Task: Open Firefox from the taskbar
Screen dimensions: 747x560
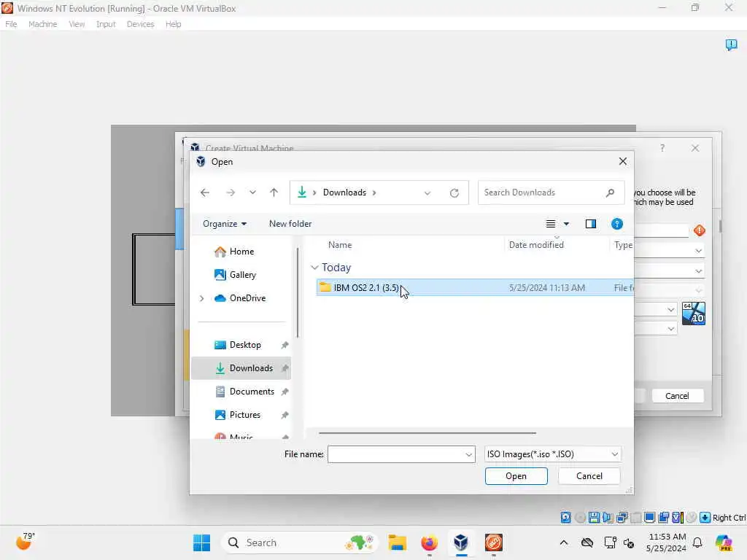Action: [429, 542]
